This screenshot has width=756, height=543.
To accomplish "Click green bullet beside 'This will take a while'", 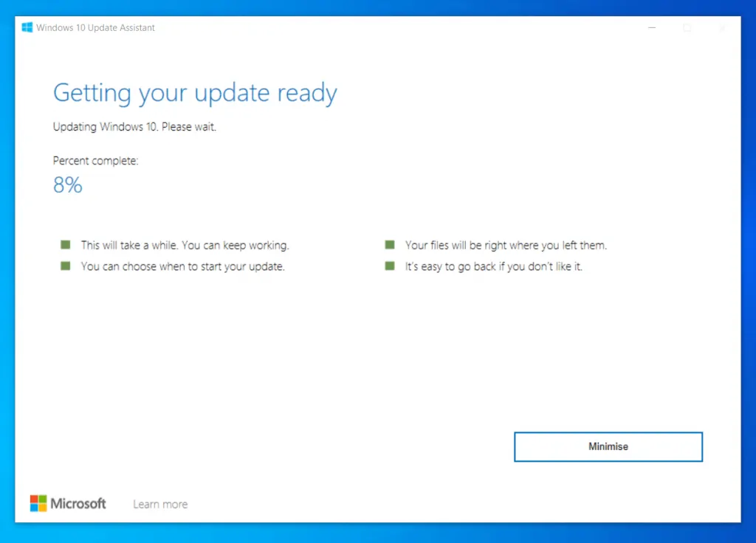I will click(x=66, y=245).
